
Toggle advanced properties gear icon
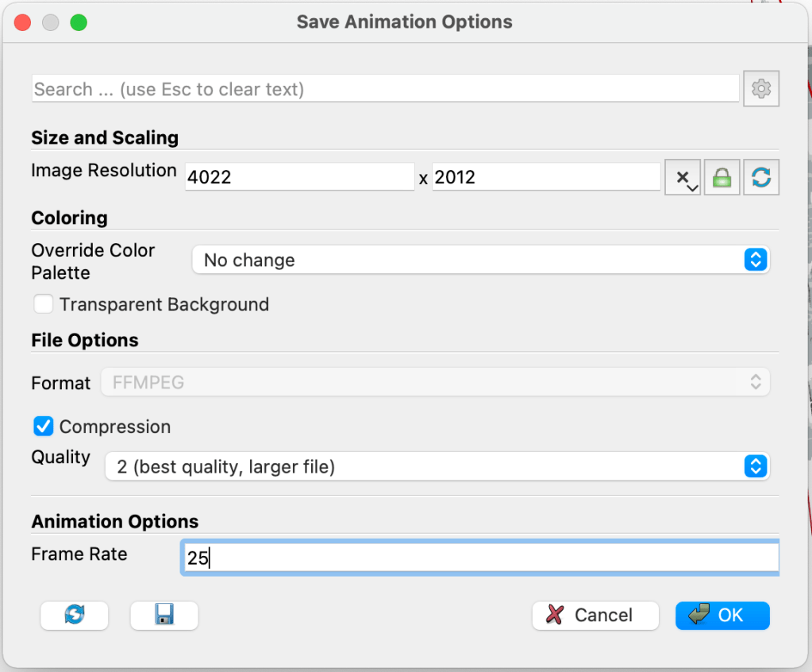tap(760, 89)
